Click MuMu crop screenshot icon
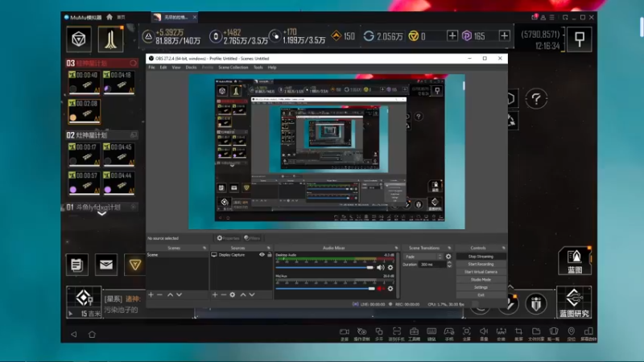Image resolution: width=644 pixels, height=362 pixels. tap(518, 331)
